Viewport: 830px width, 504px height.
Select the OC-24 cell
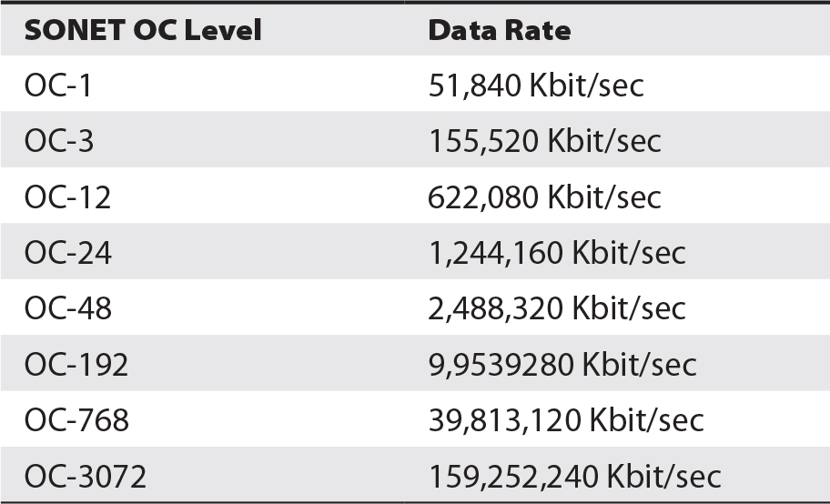click(68, 253)
